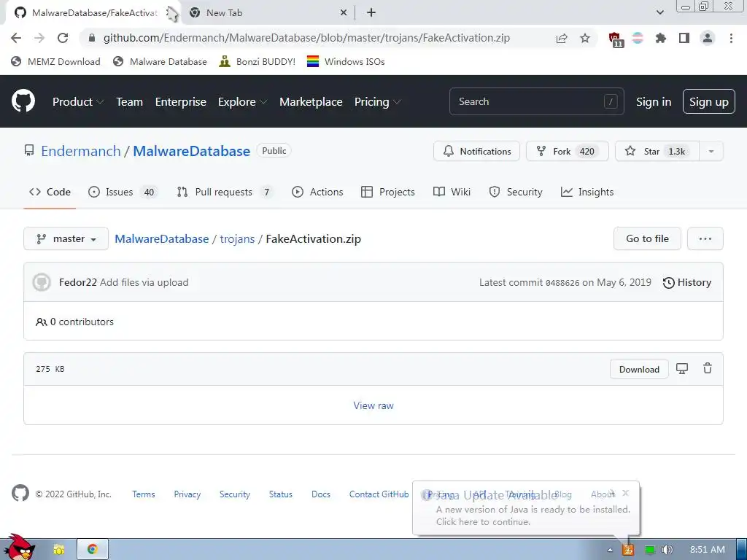Expand the Product dropdown menu

[x=77, y=101]
